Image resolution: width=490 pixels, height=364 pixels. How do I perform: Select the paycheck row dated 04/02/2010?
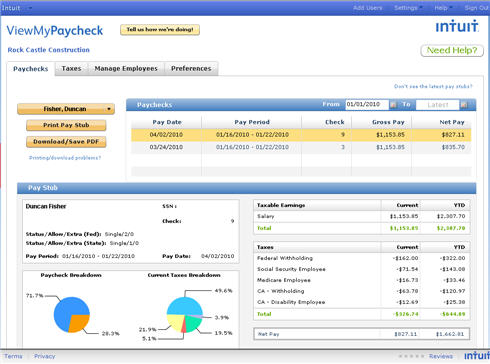(x=301, y=135)
